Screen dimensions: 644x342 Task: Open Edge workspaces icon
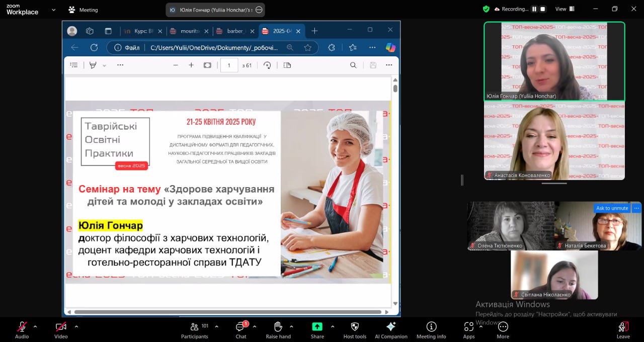pos(90,31)
